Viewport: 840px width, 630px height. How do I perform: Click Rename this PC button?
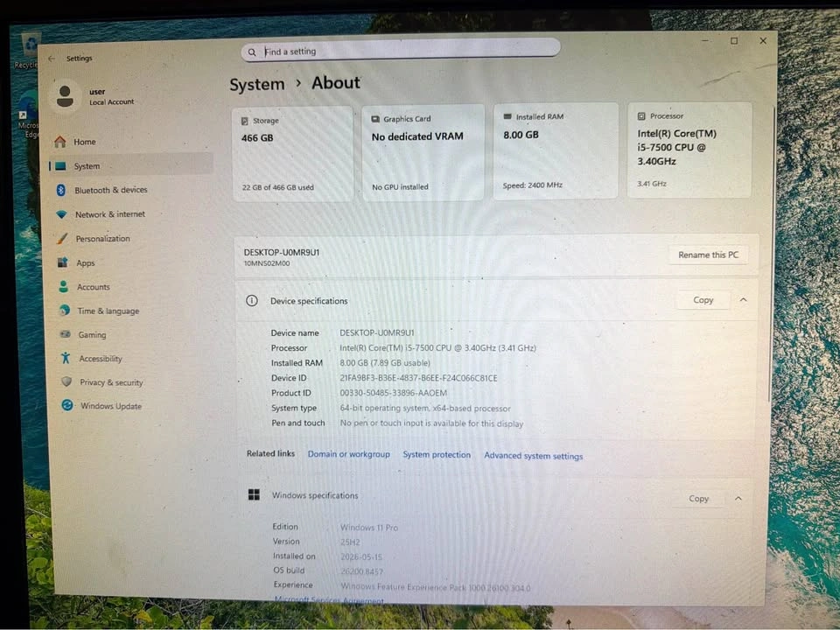708,255
